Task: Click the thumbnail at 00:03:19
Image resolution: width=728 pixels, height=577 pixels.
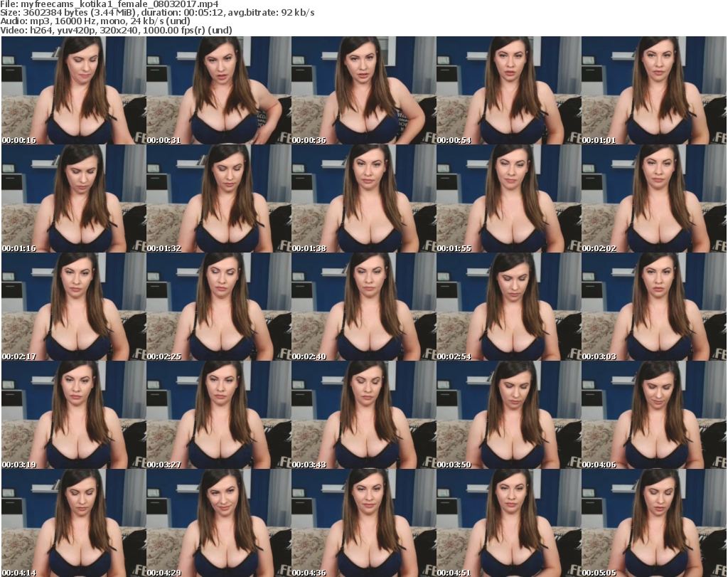Action: pyautogui.click(x=74, y=415)
